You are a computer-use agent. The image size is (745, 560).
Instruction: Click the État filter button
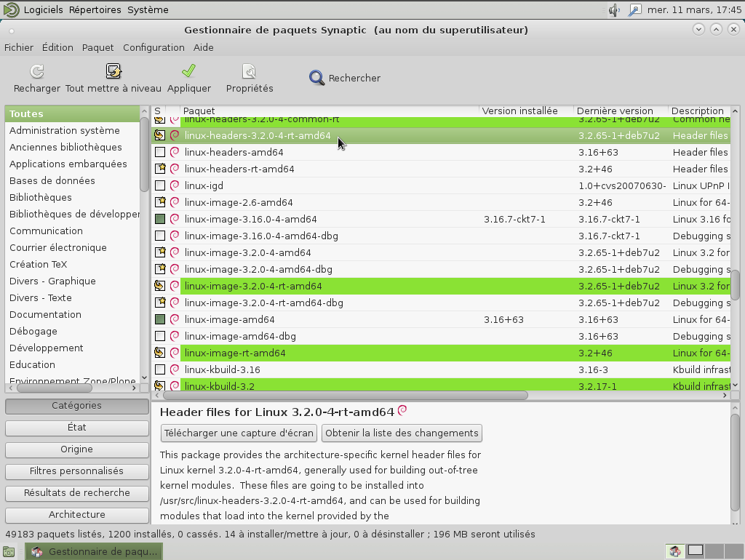77,428
